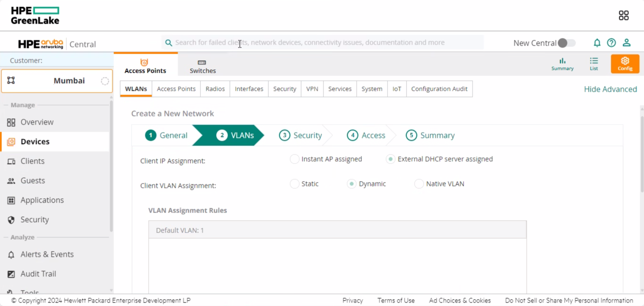
Task: Click the Privacy link
Action: point(352,300)
